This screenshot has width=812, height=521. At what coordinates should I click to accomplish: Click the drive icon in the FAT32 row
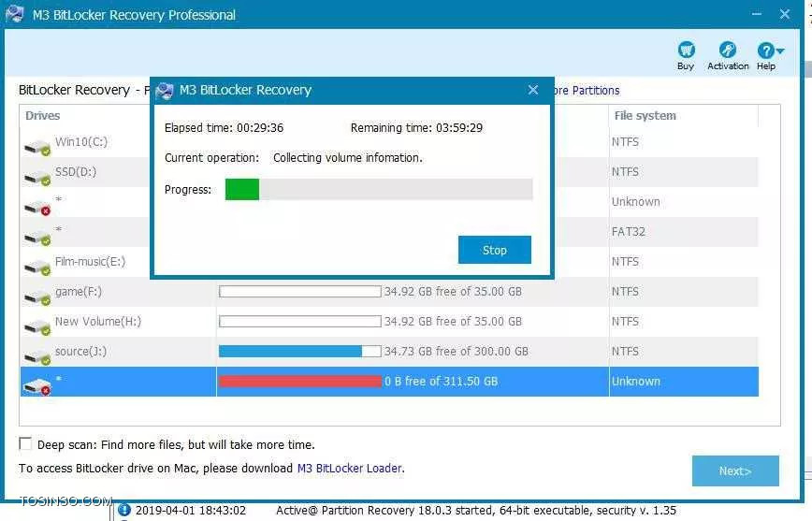click(x=37, y=238)
